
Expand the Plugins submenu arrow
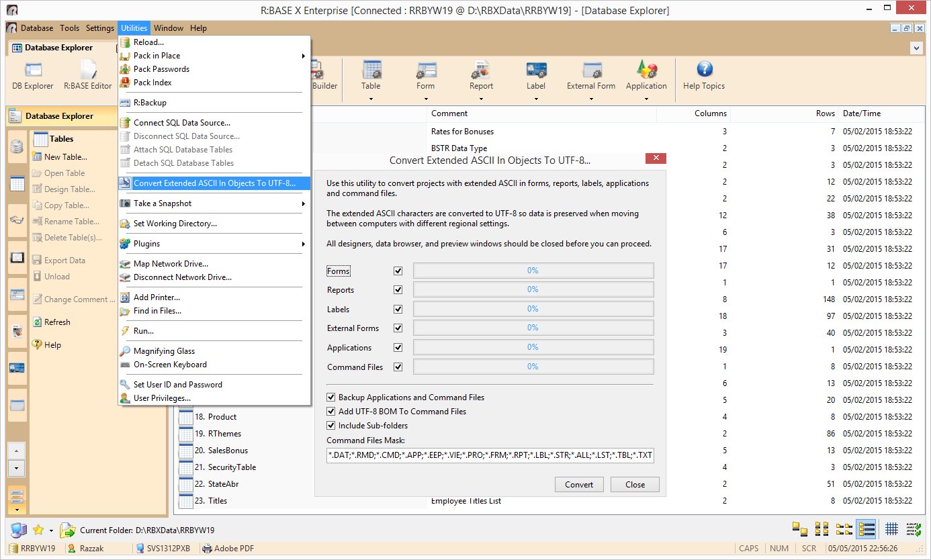pos(303,244)
